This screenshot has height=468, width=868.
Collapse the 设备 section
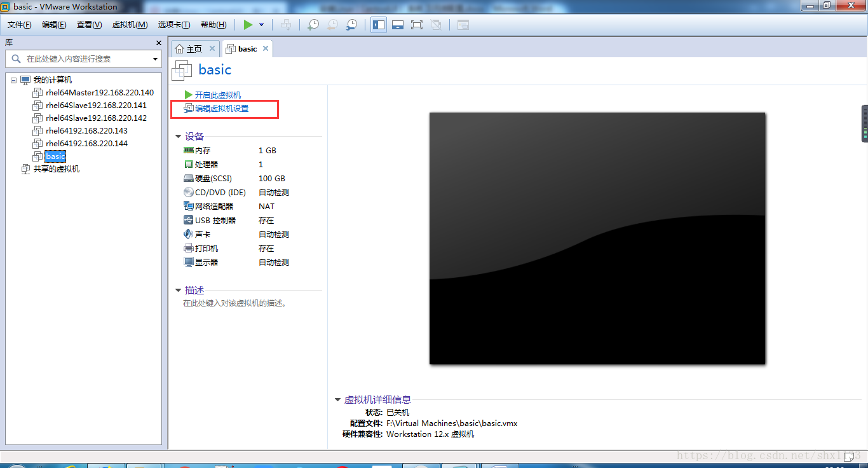(179, 136)
